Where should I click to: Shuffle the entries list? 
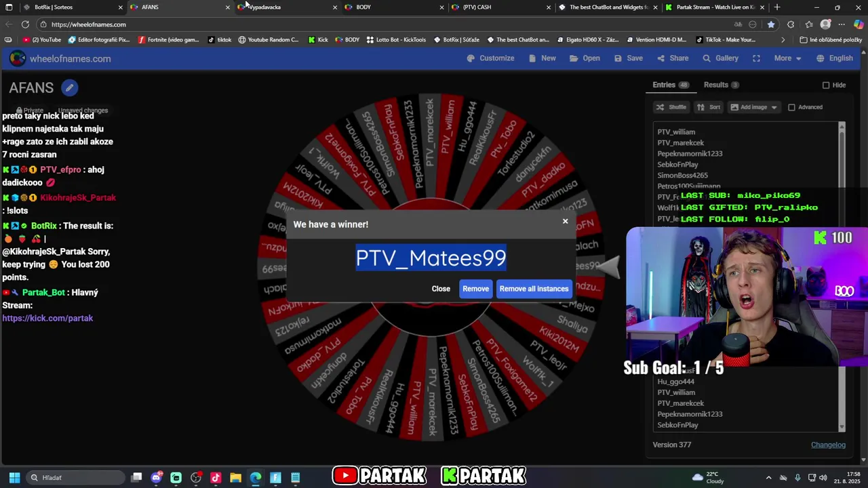click(671, 107)
